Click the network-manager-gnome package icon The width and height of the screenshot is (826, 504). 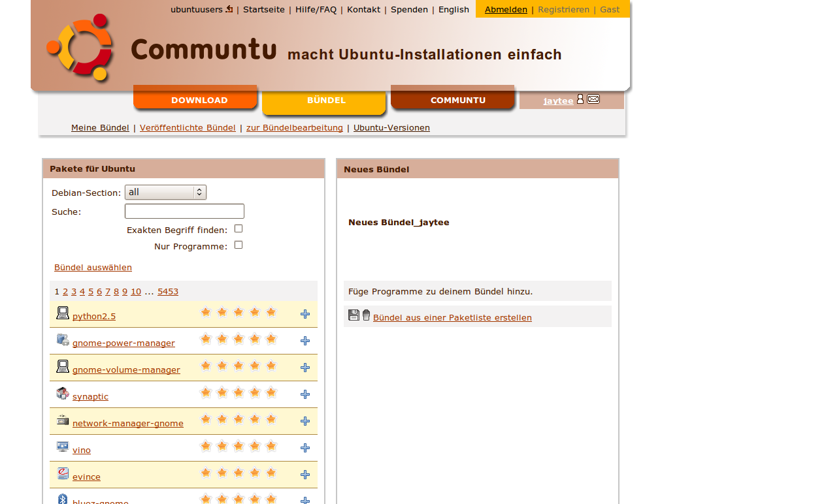[63, 420]
